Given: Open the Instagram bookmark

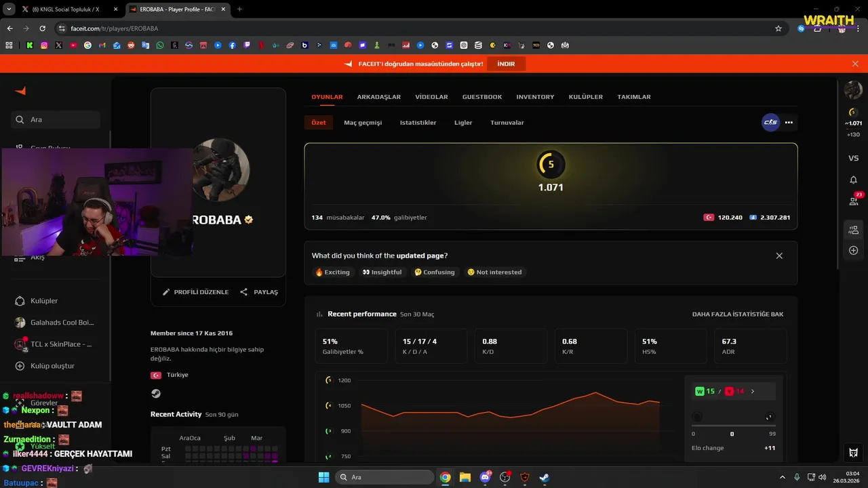Looking at the screenshot, I should 44,45.
